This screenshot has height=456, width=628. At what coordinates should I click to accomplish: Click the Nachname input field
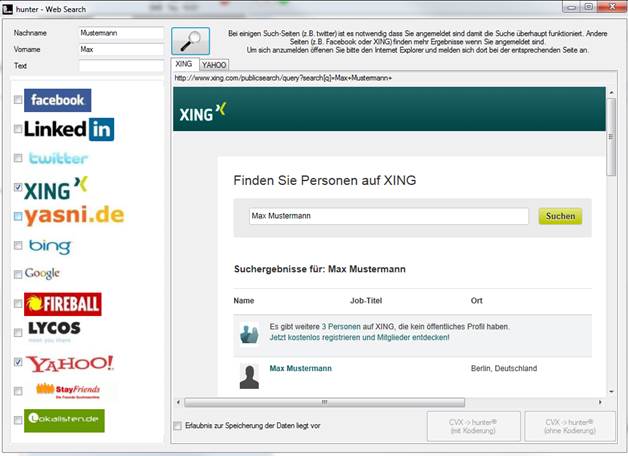coord(120,32)
